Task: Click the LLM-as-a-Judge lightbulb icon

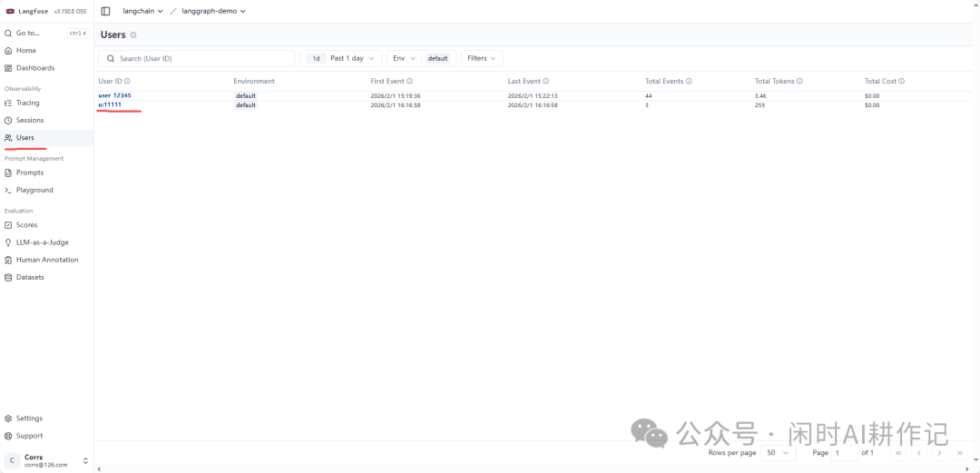Action: [8, 242]
